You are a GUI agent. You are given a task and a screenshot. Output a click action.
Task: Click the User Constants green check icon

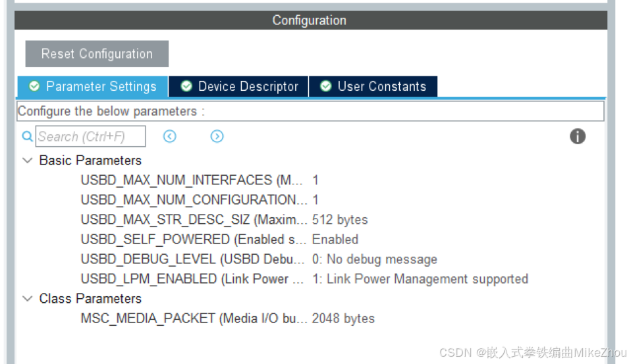click(x=326, y=86)
